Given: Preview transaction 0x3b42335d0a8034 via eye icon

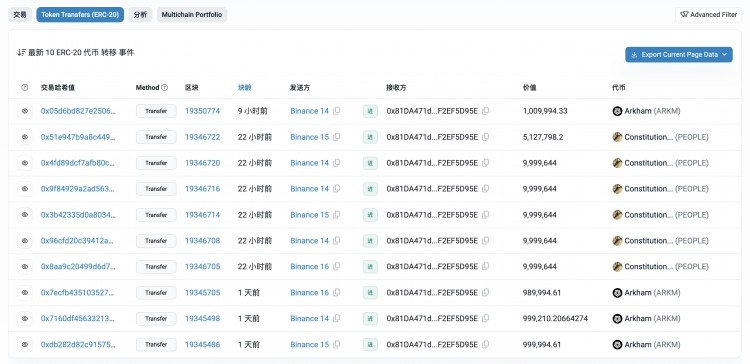Looking at the screenshot, I should [x=25, y=215].
